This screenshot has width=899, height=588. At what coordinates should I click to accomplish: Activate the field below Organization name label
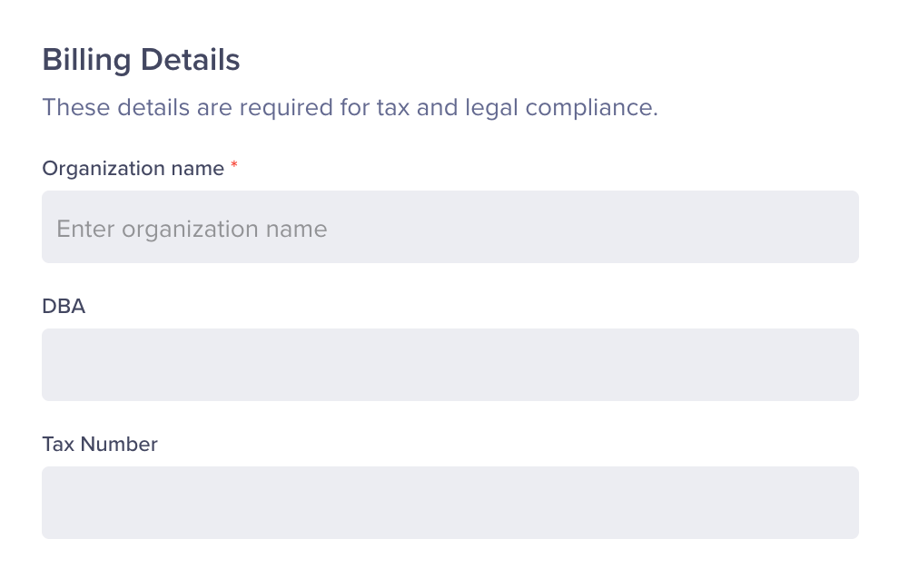click(x=450, y=227)
